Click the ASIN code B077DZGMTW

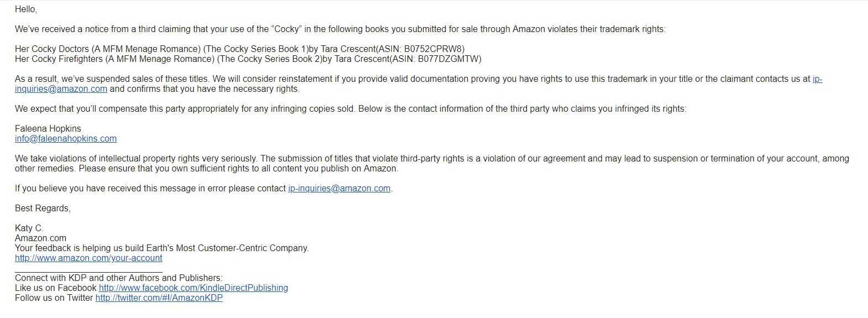[449, 59]
